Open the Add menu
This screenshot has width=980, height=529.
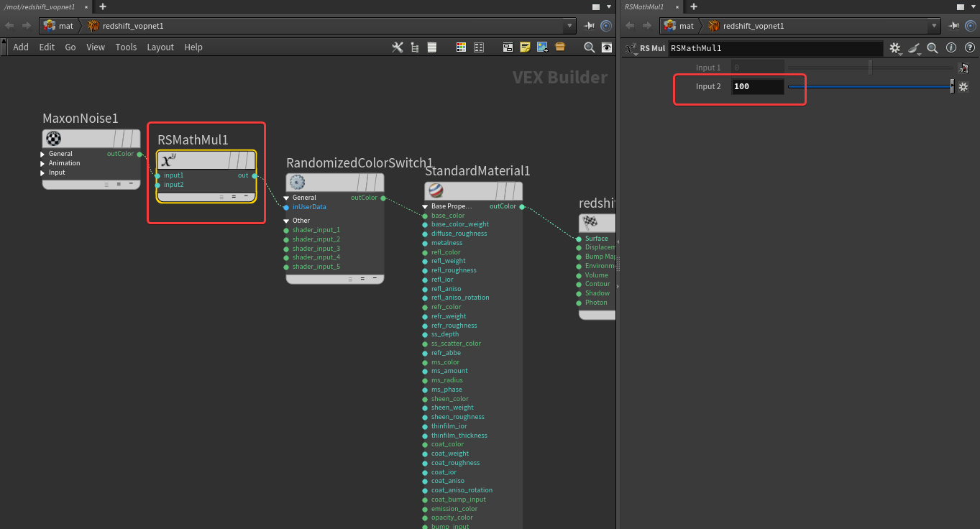click(21, 47)
